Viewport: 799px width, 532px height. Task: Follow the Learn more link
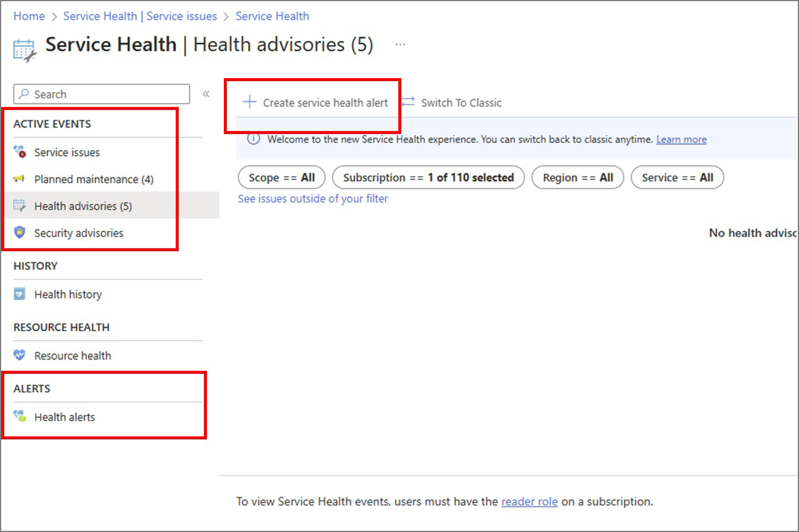tap(681, 139)
